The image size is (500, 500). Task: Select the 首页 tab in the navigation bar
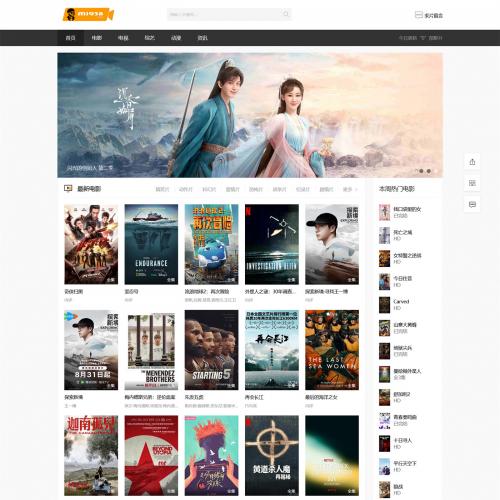(70, 38)
